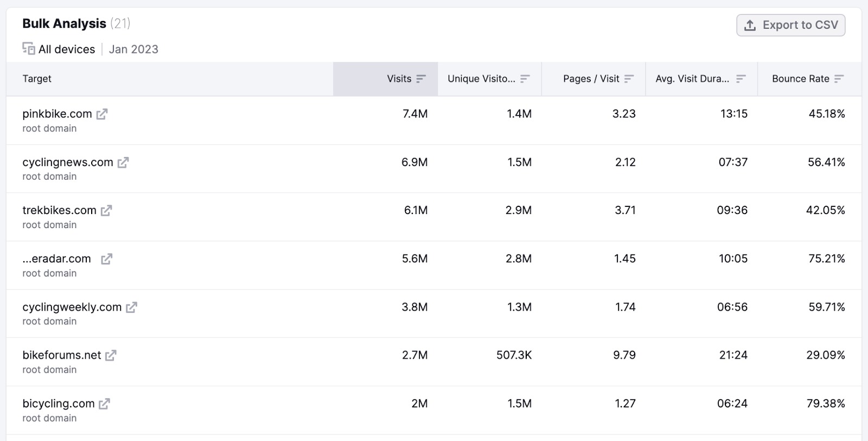Open pinkbike.com external link icon
Image resolution: width=868 pixels, height=441 pixels.
pos(102,114)
